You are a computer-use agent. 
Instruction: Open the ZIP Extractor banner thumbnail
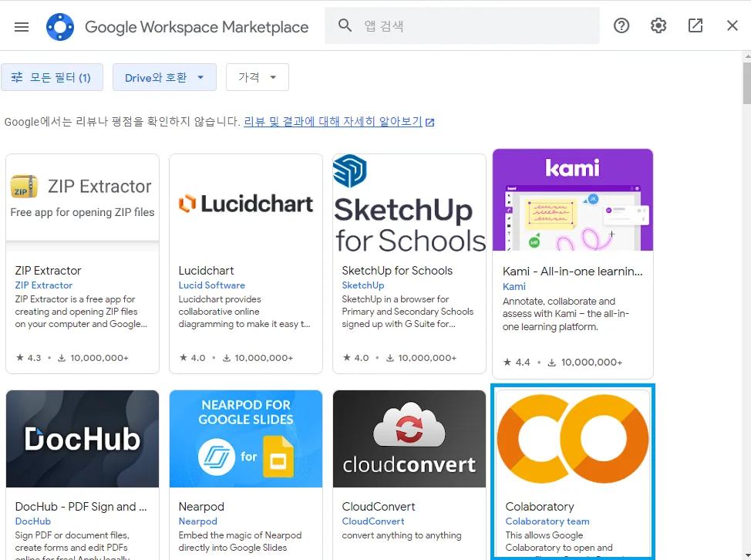[83, 202]
